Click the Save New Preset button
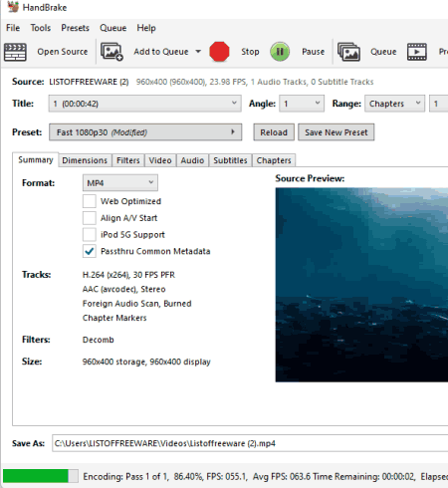Viewport: 448px width, 488px height. point(336,132)
